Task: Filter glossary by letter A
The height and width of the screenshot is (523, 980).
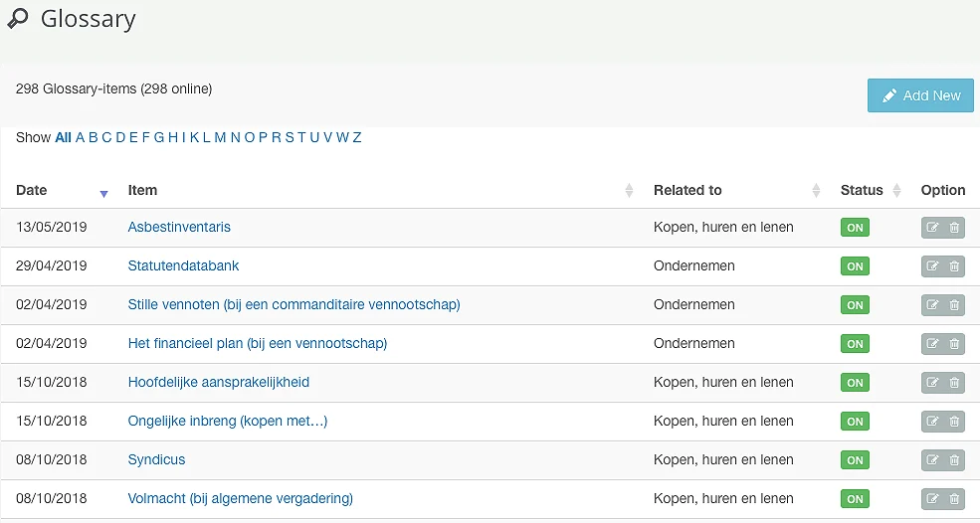Action: tap(80, 137)
